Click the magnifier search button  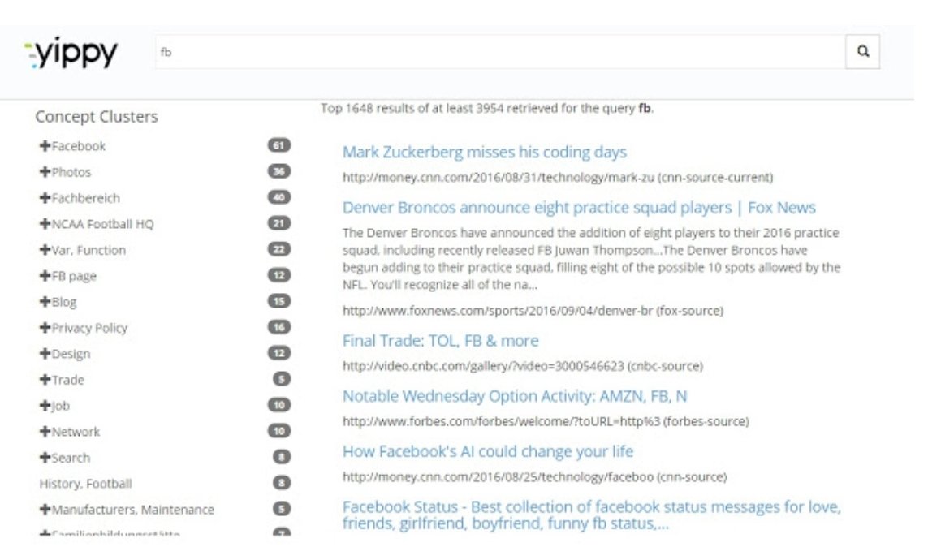[862, 51]
